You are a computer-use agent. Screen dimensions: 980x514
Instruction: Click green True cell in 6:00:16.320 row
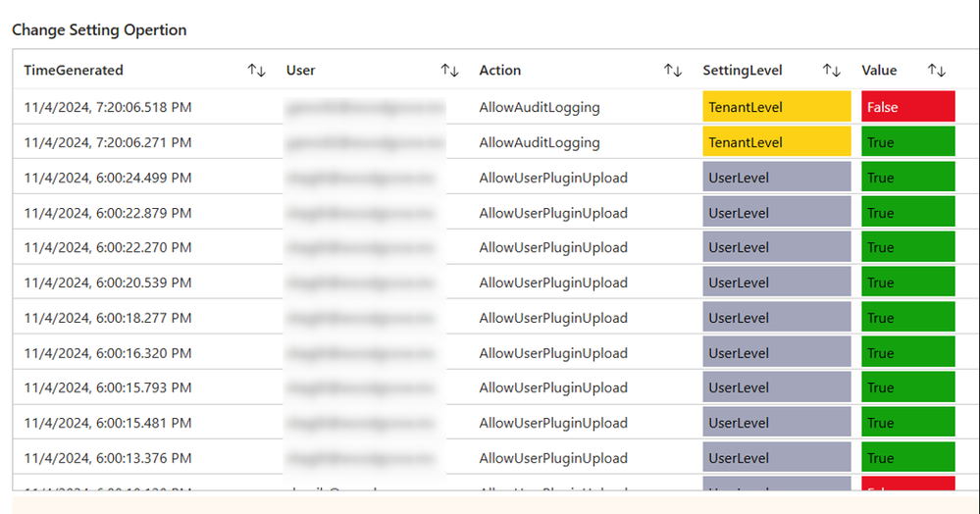click(x=908, y=351)
